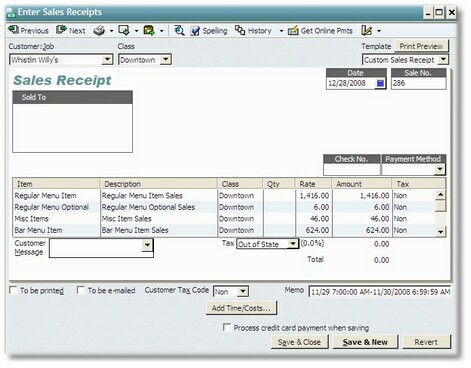Select the Regular Menu Item row item cell
471x368 pixels.
56,196
